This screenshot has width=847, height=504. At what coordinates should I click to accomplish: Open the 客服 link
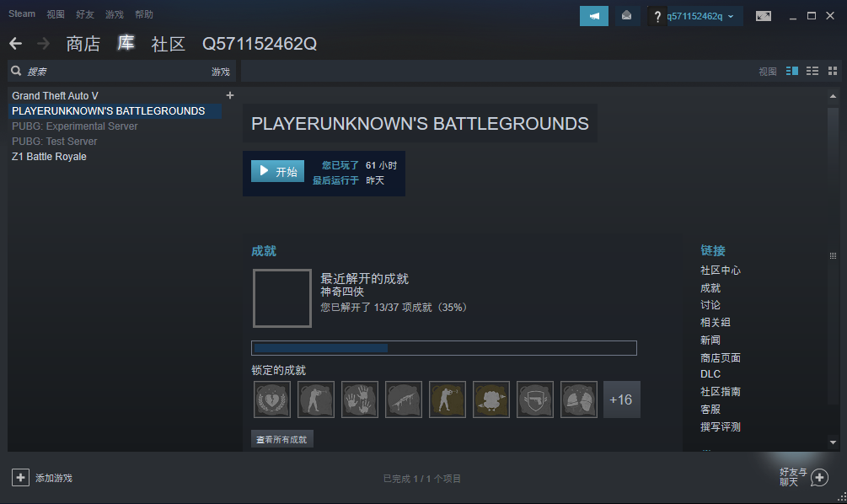710,409
